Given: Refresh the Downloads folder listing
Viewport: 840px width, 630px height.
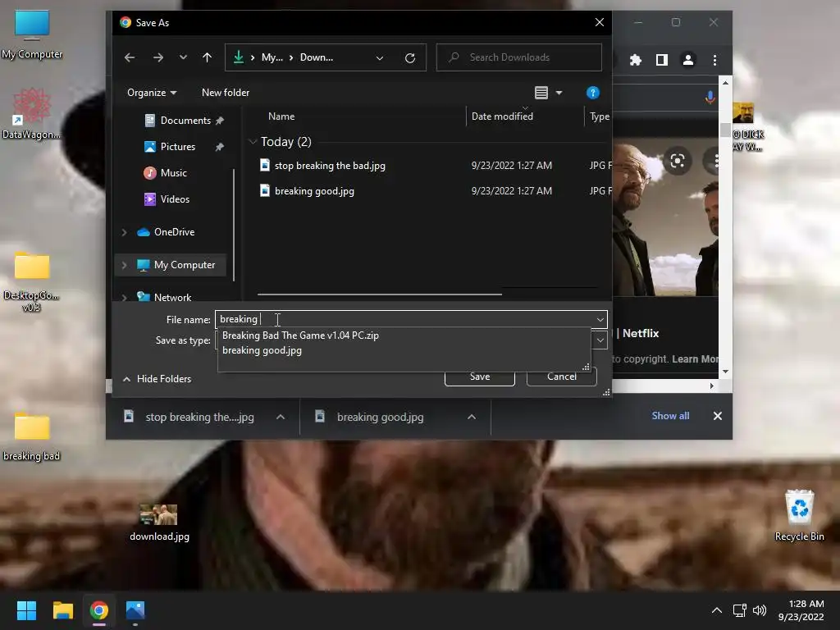Looking at the screenshot, I should click(x=410, y=58).
